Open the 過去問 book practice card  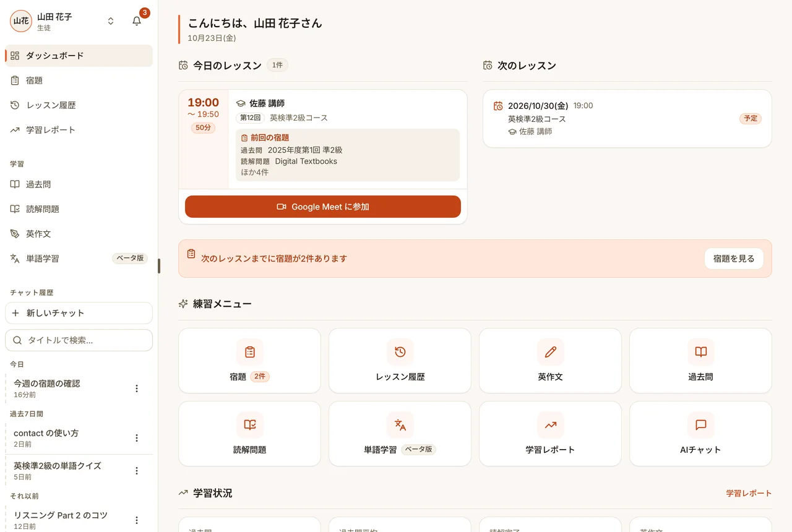tap(700, 361)
